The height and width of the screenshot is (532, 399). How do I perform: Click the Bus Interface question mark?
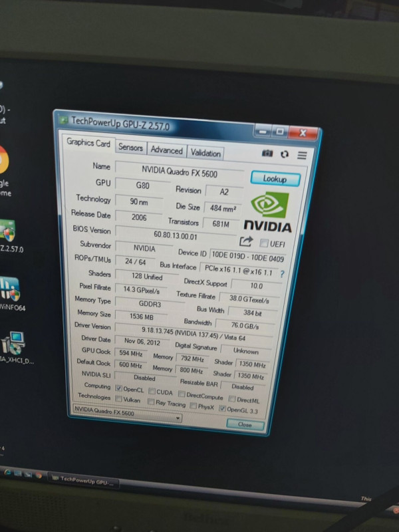(282, 274)
